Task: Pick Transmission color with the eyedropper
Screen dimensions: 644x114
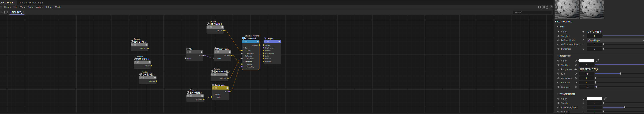Action: [605, 98]
